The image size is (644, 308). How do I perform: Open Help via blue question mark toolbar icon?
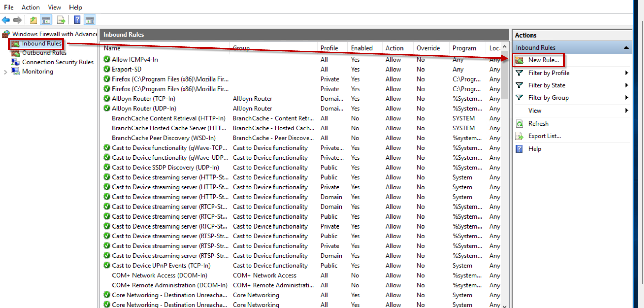click(77, 20)
